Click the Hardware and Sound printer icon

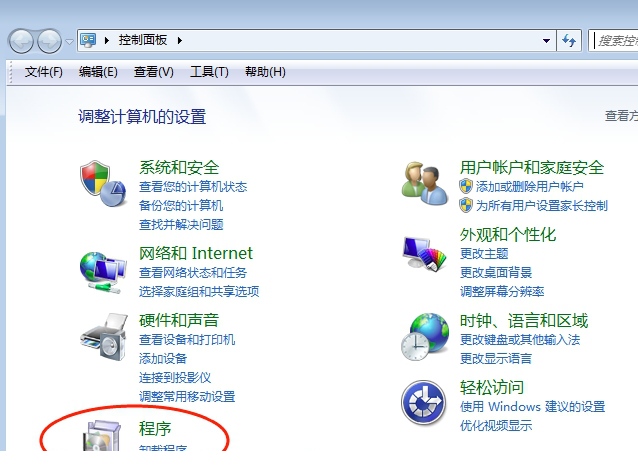[104, 336]
